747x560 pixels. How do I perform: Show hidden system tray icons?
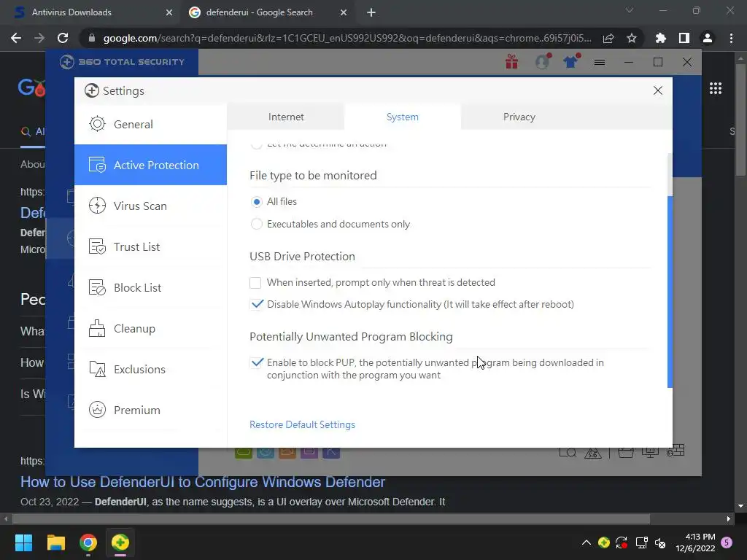(x=587, y=542)
